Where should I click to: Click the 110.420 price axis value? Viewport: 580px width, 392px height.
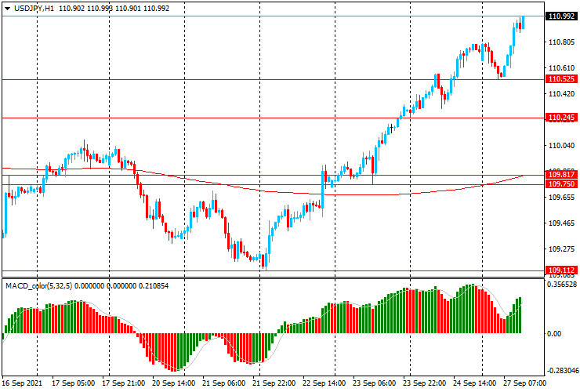click(x=561, y=94)
